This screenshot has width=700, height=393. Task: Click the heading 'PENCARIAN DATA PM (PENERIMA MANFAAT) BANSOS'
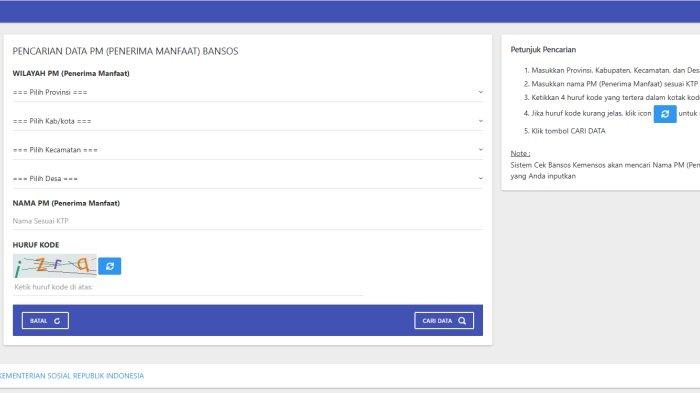(125, 51)
